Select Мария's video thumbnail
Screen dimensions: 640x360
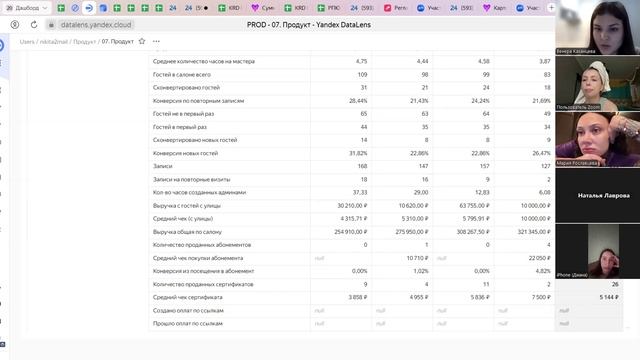[x=598, y=139]
